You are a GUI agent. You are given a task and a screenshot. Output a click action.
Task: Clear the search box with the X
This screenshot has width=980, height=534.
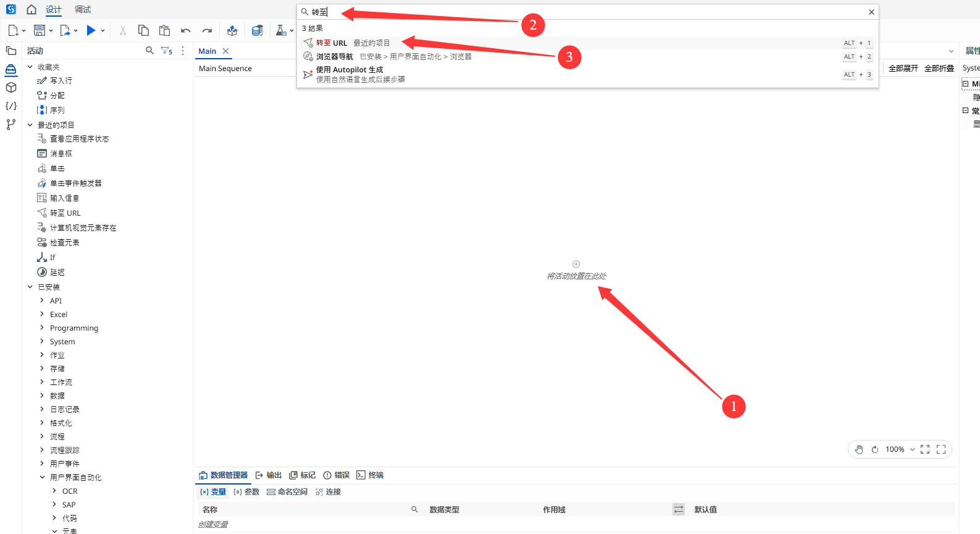click(871, 12)
